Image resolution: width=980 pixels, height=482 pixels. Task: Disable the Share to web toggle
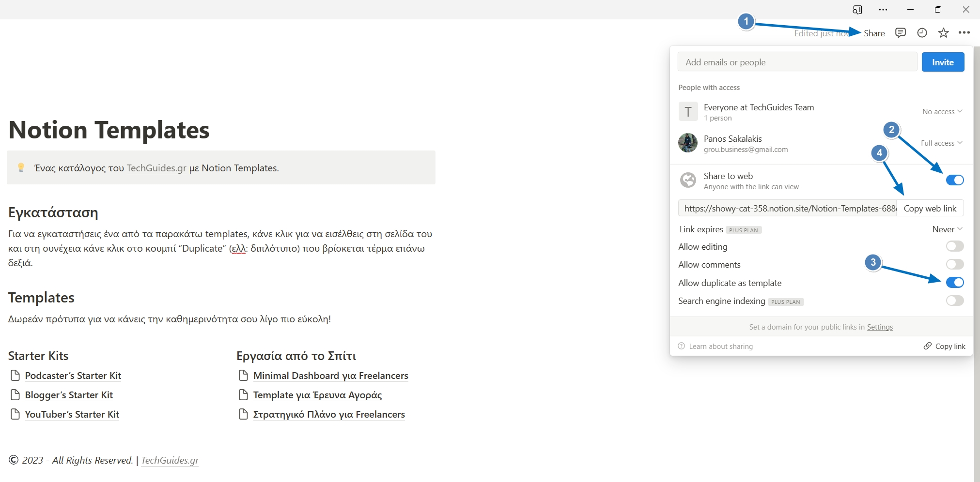coord(955,181)
